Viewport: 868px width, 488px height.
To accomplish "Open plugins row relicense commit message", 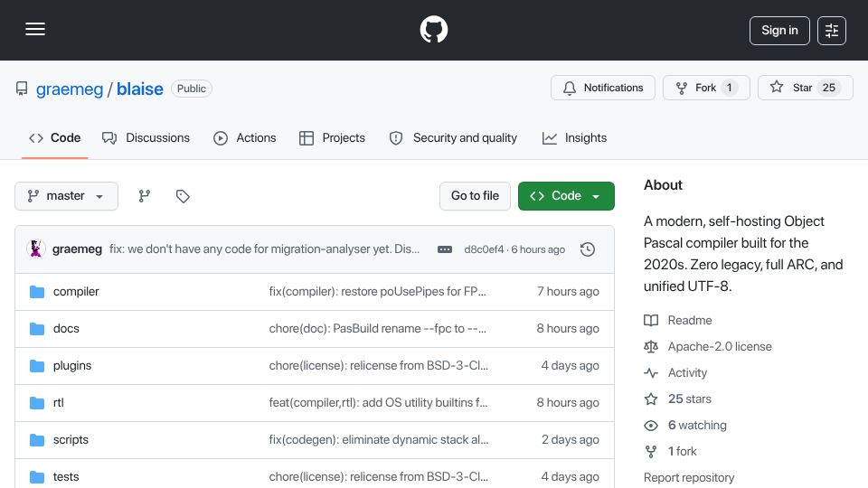I will point(379,366).
